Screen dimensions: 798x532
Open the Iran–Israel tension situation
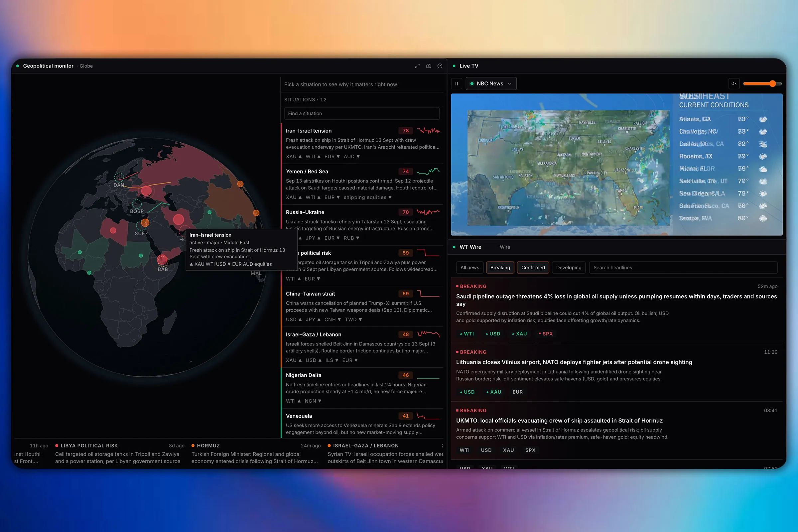tap(362, 143)
